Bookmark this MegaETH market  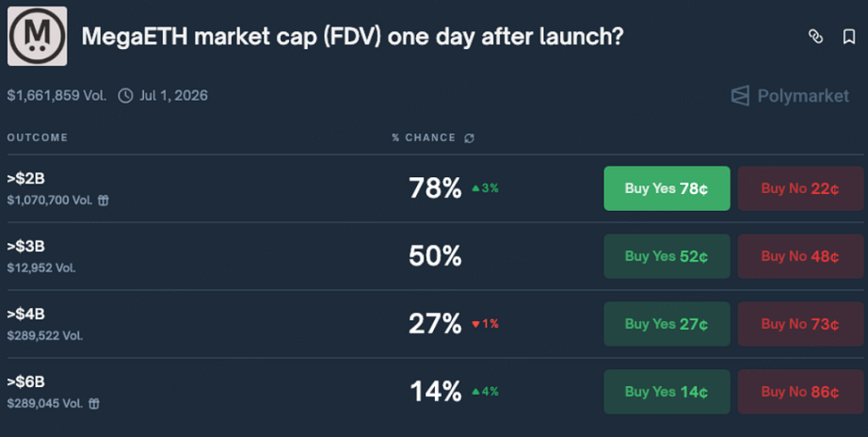(849, 37)
